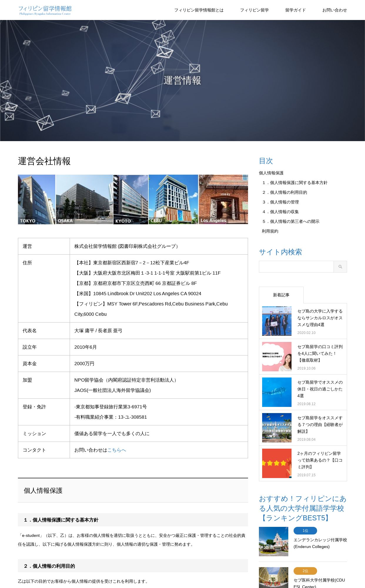Click thumbnail of 7つの理由 article
Viewport: 365px width, 588px height.
tap(277, 428)
